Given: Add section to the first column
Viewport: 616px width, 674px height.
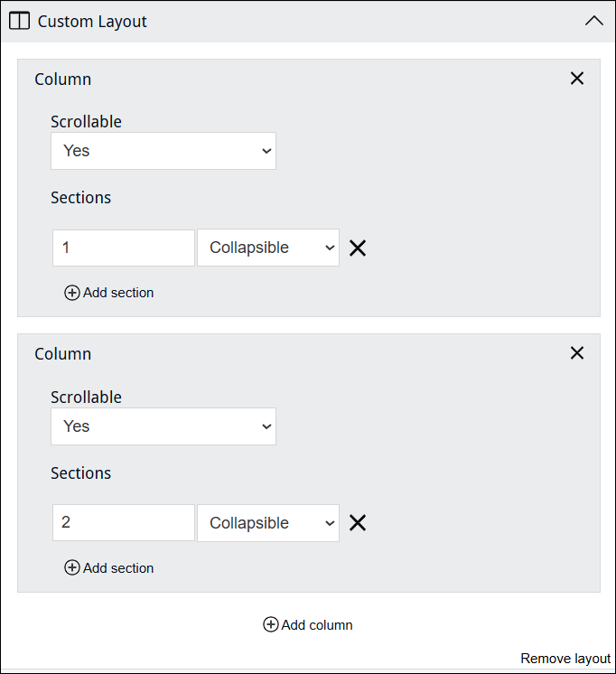Looking at the screenshot, I should click(109, 293).
